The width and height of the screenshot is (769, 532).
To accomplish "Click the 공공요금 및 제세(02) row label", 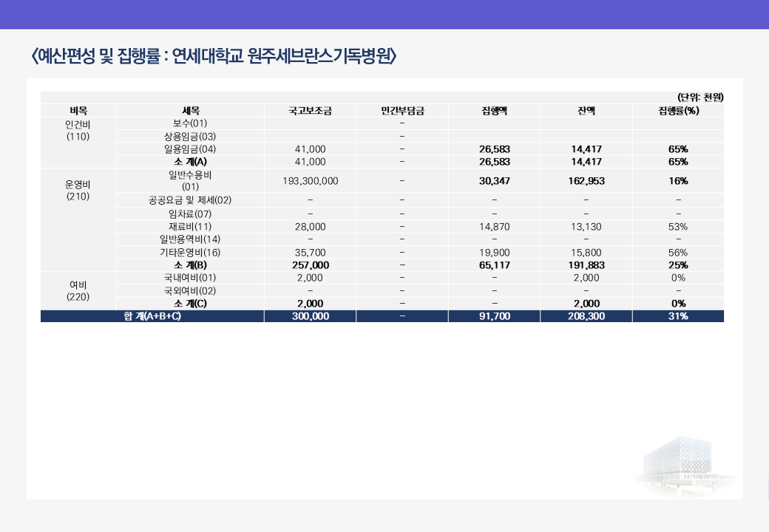I will [x=190, y=200].
